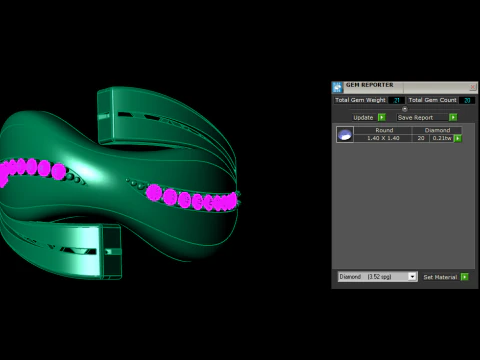This screenshot has height=360, width=480.
Task: Select the round diamond gem thumbnail
Action: pyautogui.click(x=345, y=134)
